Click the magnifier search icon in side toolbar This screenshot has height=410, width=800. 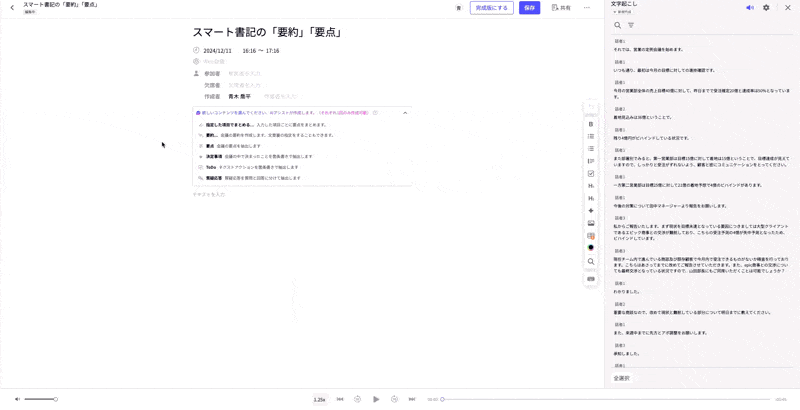pos(591,262)
